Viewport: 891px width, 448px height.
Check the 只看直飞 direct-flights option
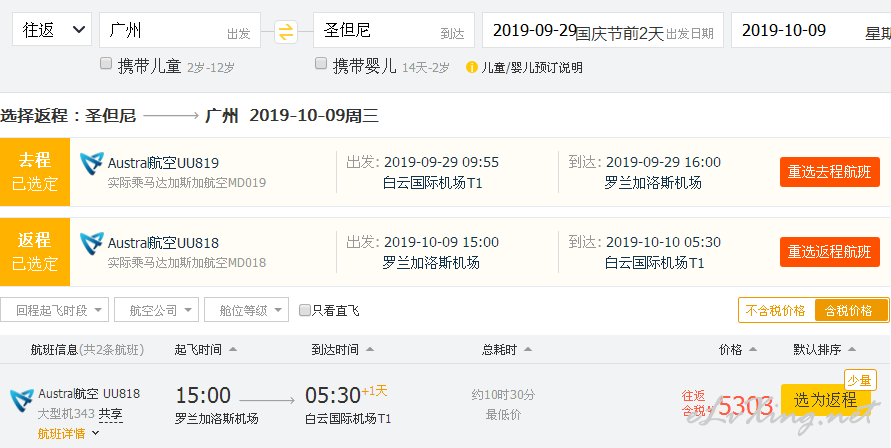pos(305,310)
